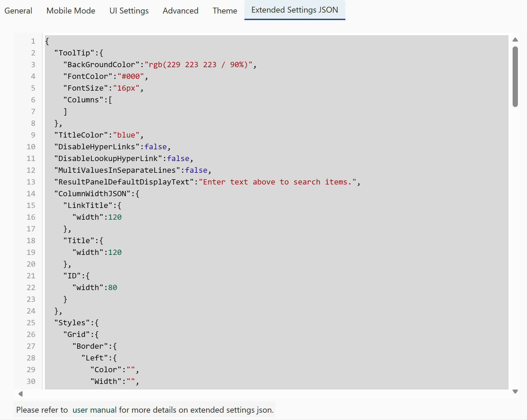Switch to the Mobile Mode tab
527x420 pixels.
coord(71,11)
